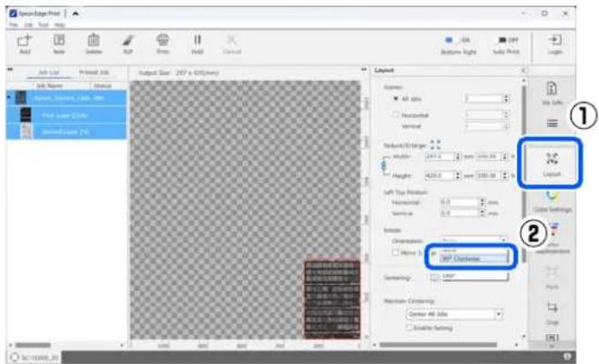599x364 pixels.
Task: Close the Layout panel with X
Action: click(x=524, y=70)
